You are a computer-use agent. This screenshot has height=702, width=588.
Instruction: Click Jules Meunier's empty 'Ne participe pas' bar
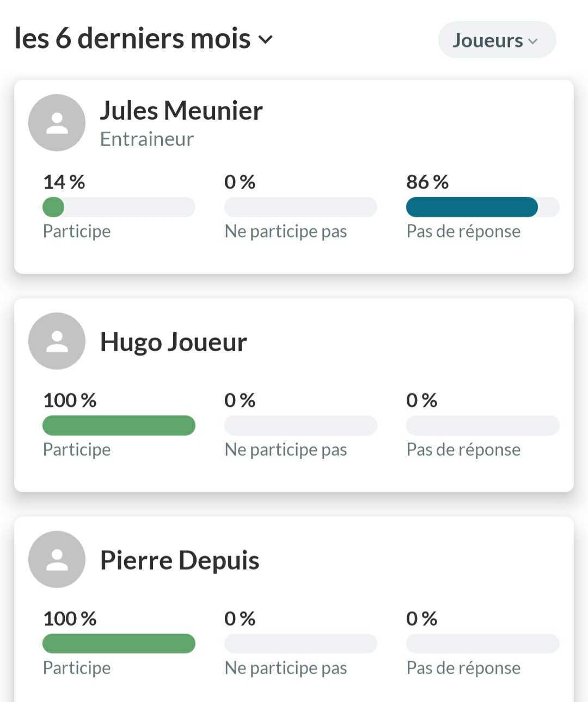coord(301,207)
